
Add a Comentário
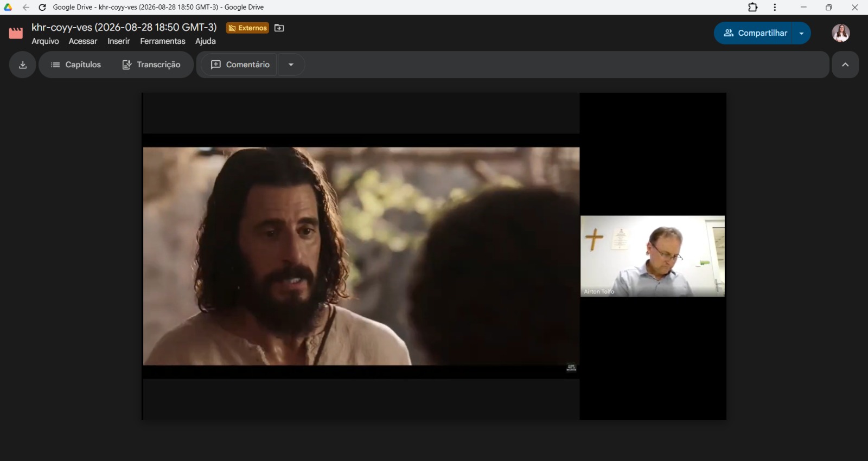[240, 65]
